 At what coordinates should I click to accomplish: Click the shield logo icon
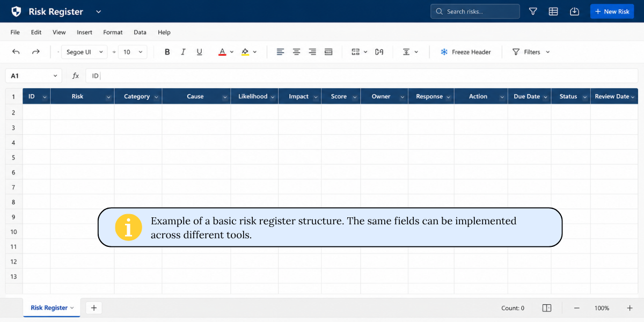click(17, 11)
